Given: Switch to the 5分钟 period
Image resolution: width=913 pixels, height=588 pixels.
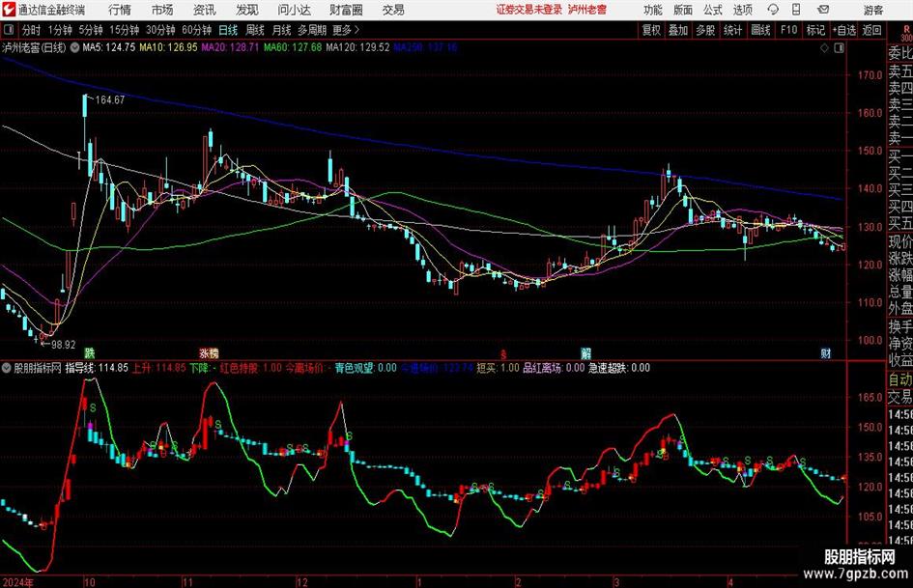Looking at the screenshot, I should click(90, 30).
